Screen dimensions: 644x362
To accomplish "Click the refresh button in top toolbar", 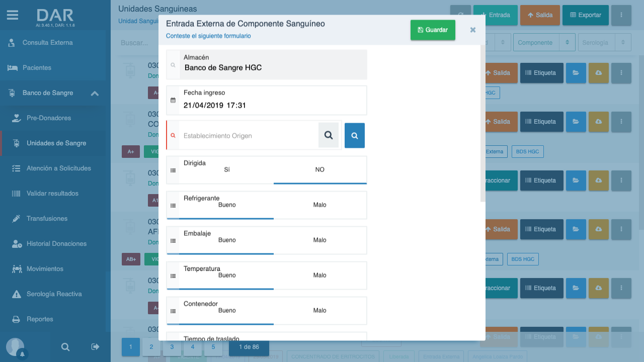I will [x=460, y=15].
